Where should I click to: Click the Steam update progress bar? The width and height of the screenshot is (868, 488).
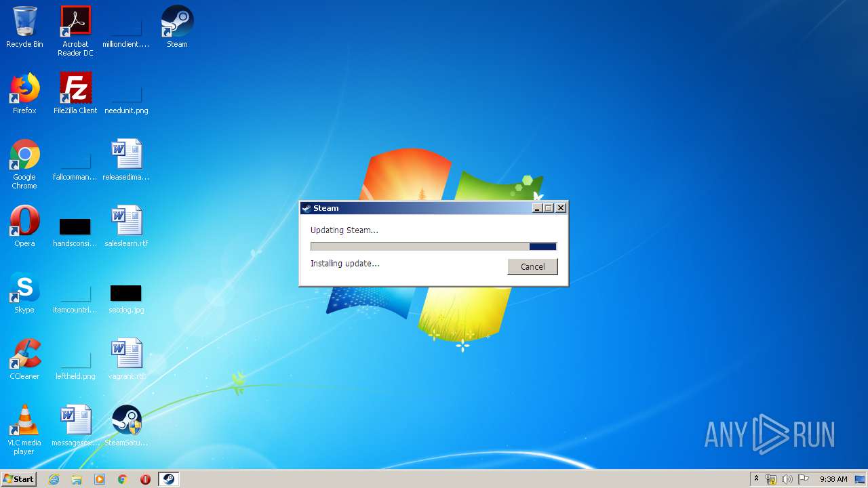433,247
